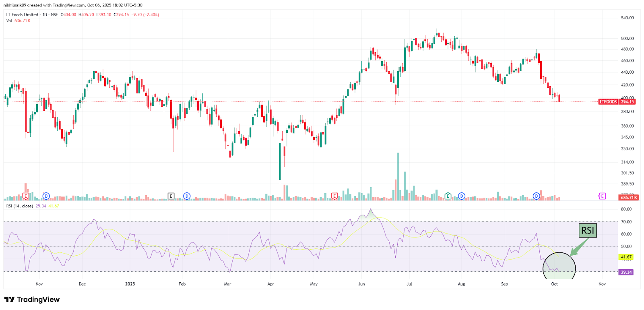Viewport: 644px width, 310px height.
Task: Click the magenta upcoming earnings marker
Action: point(602,196)
